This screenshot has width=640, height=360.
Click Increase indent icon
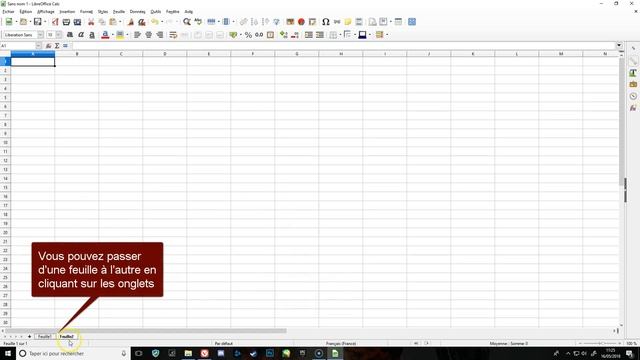tap(309, 35)
